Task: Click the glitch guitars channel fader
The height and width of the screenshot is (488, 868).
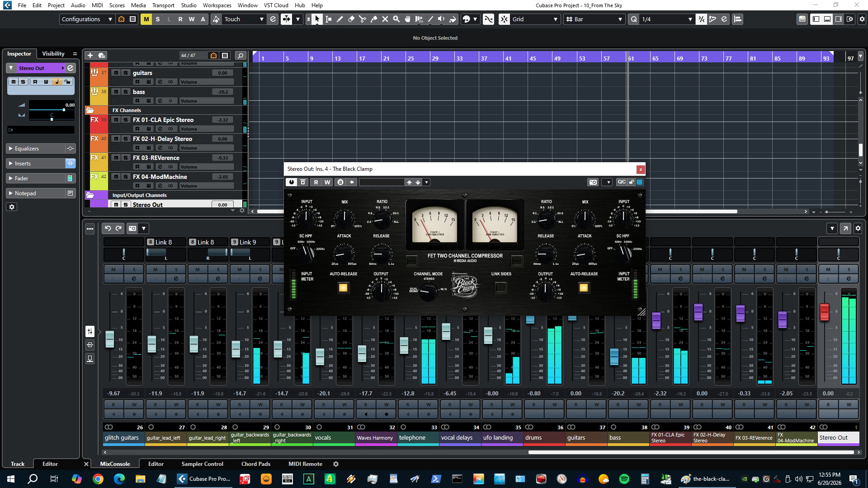Action: (x=110, y=339)
